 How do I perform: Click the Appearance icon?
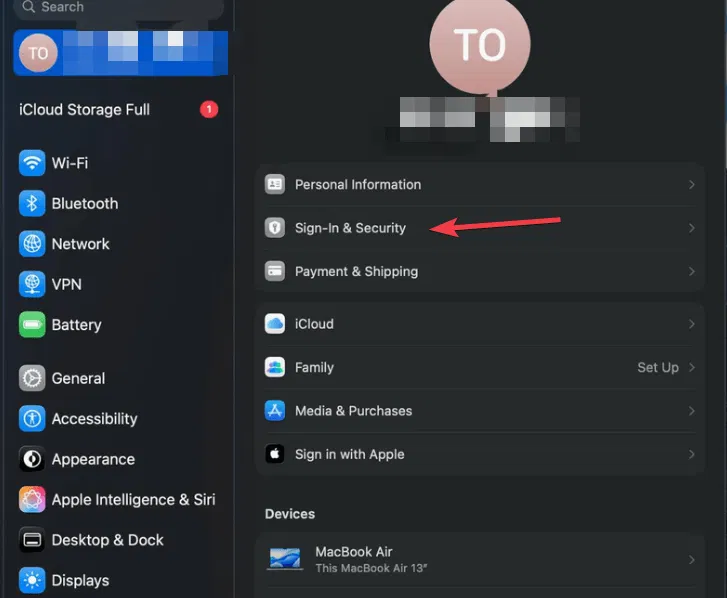click(x=32, y=459)
